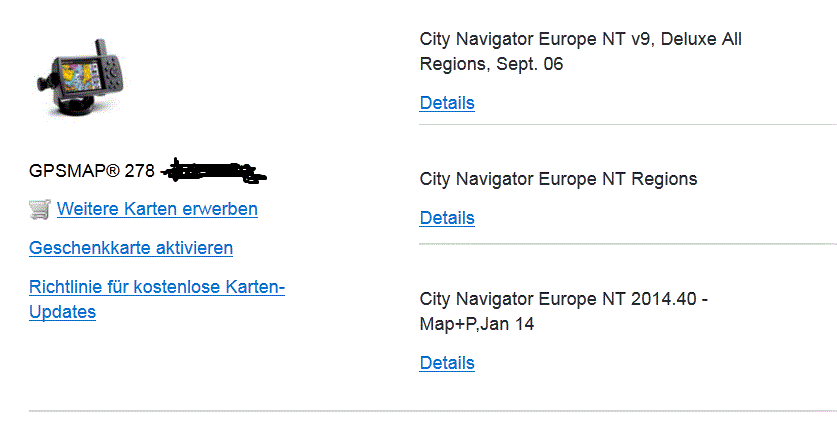The width and height of the screenshot is (837, 432).
Task: Click the shopping cart icon
Action: [x=40, y=209]
